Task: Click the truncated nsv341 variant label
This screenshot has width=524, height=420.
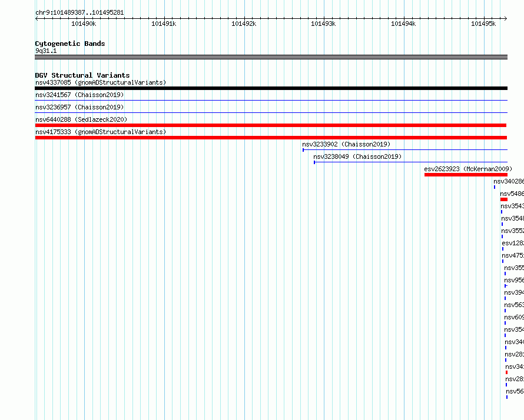Action: pos(515,366)
